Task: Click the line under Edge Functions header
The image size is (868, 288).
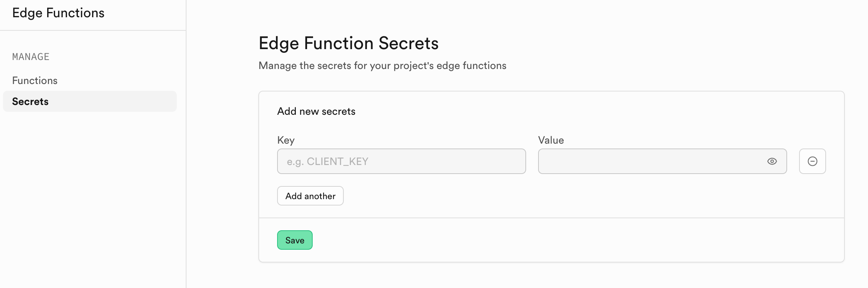Action: [93, 30]
